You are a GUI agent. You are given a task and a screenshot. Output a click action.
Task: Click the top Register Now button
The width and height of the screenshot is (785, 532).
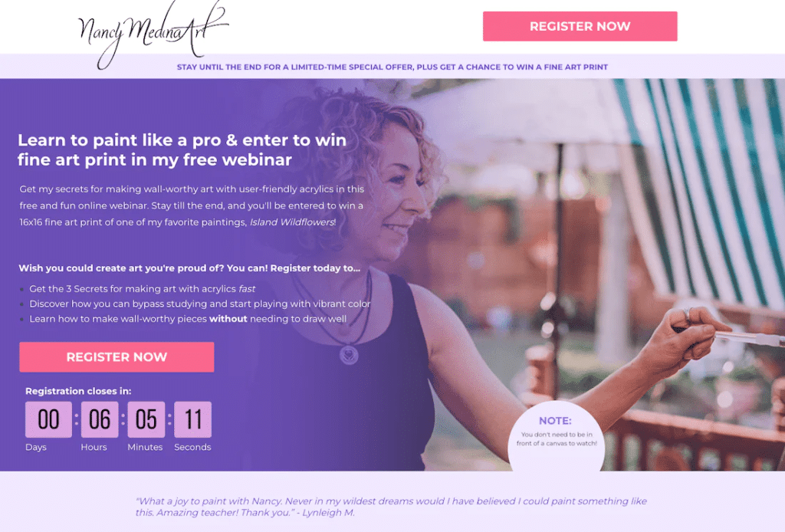point(580,26)
